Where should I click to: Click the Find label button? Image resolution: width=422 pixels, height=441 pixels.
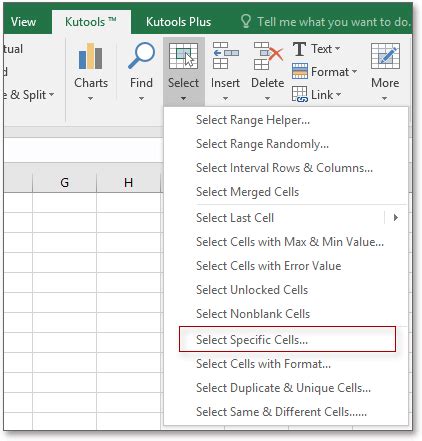(x=141, y=83)
